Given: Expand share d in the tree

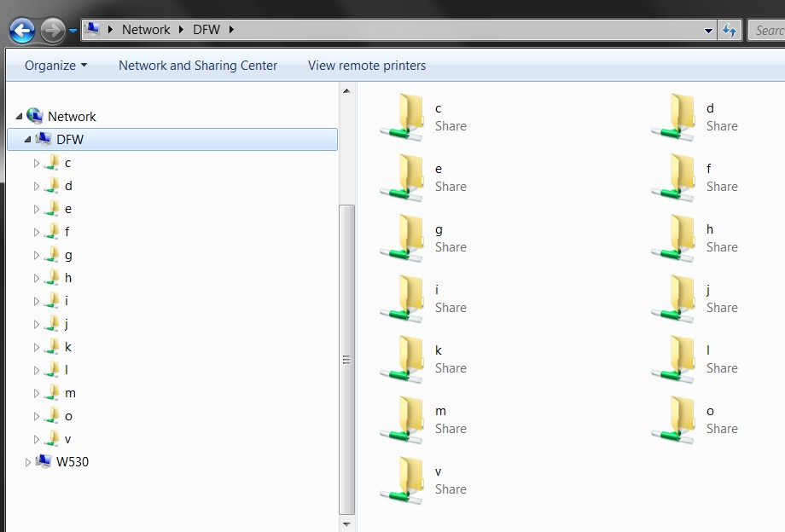Looking at the screenshot, I should click(x=36, y=186).
